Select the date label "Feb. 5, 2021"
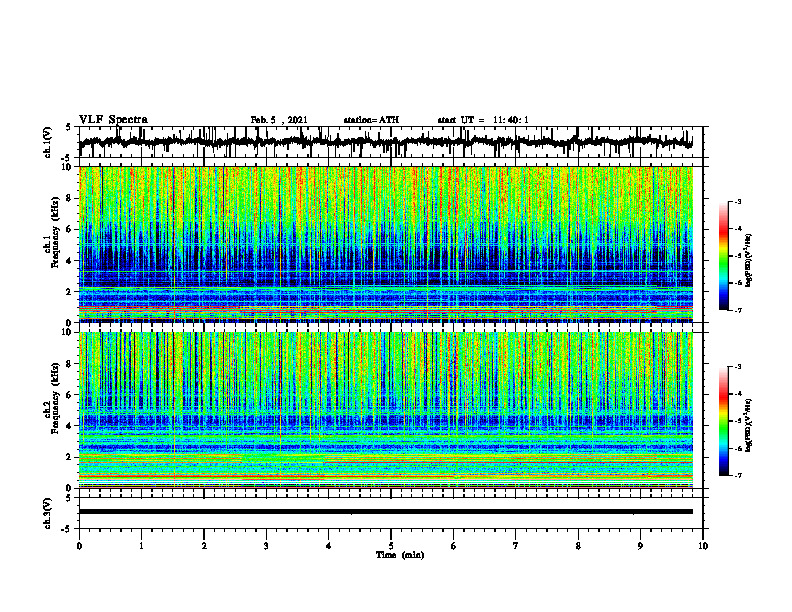 [x=279, y=120]
